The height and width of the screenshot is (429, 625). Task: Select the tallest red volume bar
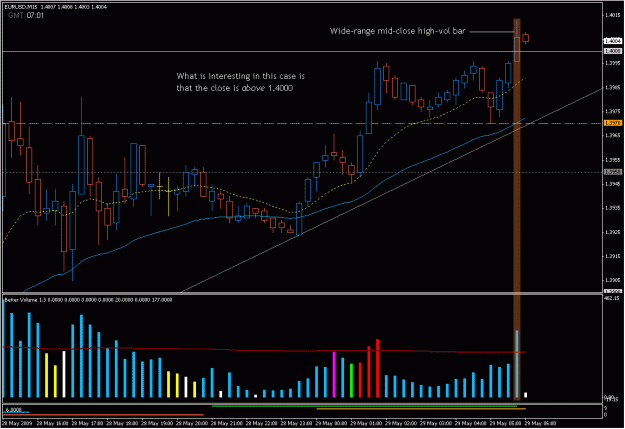377,368
